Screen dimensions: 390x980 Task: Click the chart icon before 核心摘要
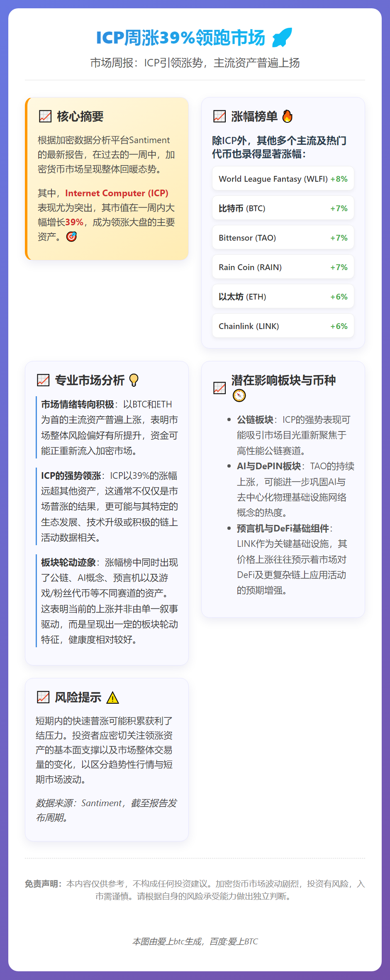pos(45,117)
